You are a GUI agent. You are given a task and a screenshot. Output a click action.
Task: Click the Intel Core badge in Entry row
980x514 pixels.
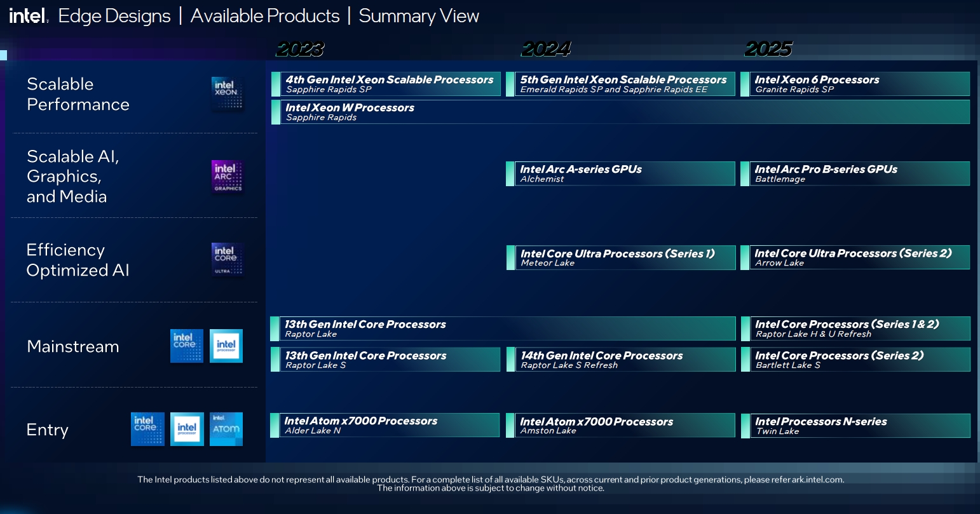pos(147,429)
